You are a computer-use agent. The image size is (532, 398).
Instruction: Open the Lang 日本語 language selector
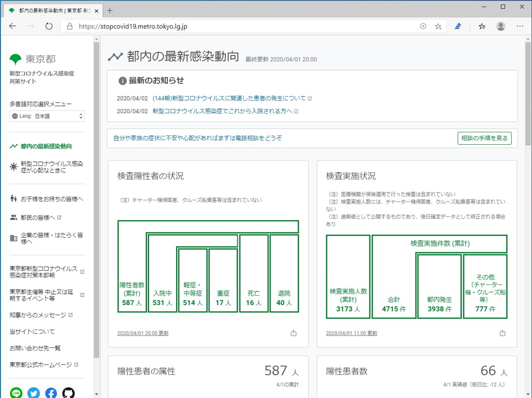pyautogui.click(x=47, y=116)
